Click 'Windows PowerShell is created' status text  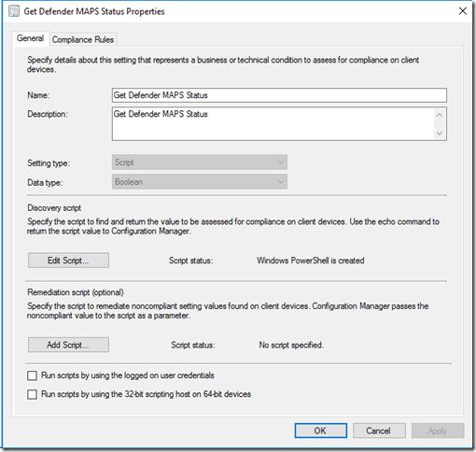(x=311, y=261)
